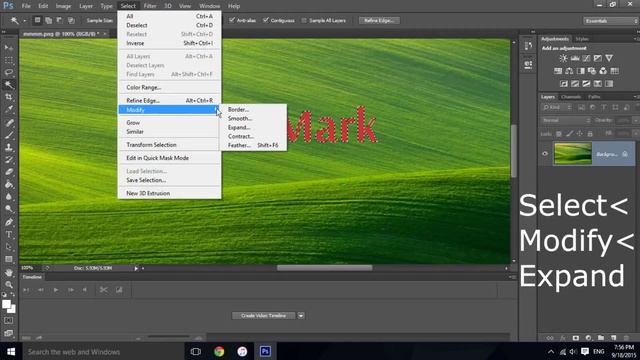640x360 pixels.
Task: Select the Dodge tool
Action: pyautogui.click(x=9, y=209)
